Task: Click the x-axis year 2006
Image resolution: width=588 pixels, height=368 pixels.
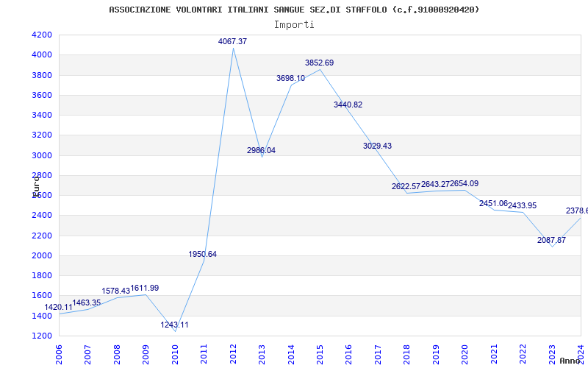Action: click(x=59, y=355)
